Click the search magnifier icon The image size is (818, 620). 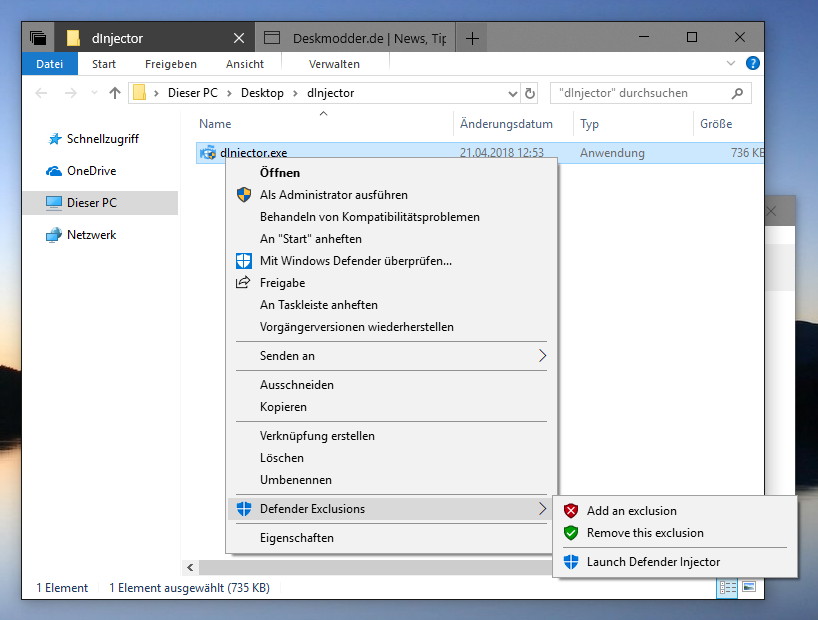coord(737,93)
